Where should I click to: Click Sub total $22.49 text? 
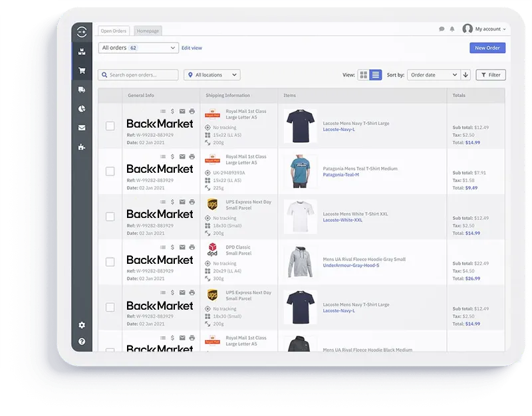tap(471, 263)
